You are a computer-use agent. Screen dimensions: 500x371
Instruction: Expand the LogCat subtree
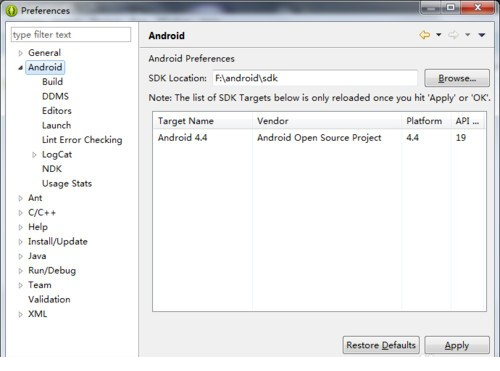(34, 155)
